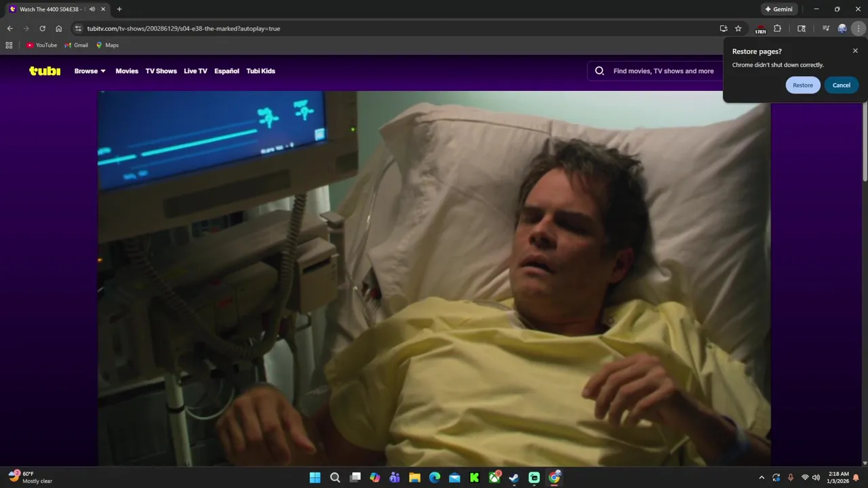Select the tubitv.com URL in address bar
This screenshot has height=488, width=868.
click(183, 28)
